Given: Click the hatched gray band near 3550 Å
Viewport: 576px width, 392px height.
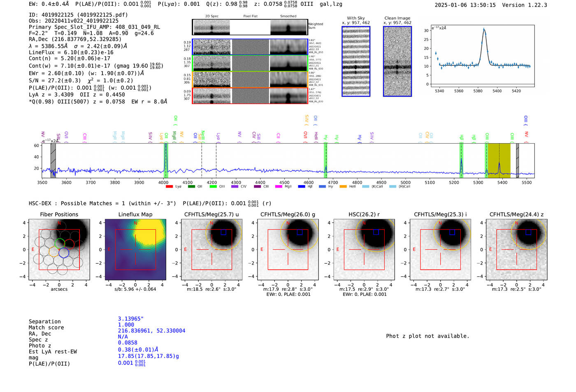Looking at the screenshot, I should coord(53,160).
